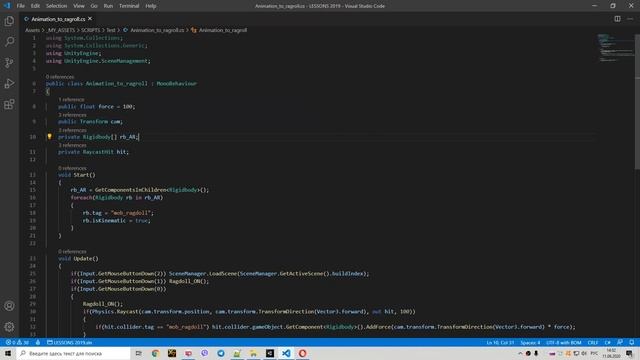This screenshot has height=360, width=640.
Task: Open Opera browser from the taskbar
Action: pos(302,353)
